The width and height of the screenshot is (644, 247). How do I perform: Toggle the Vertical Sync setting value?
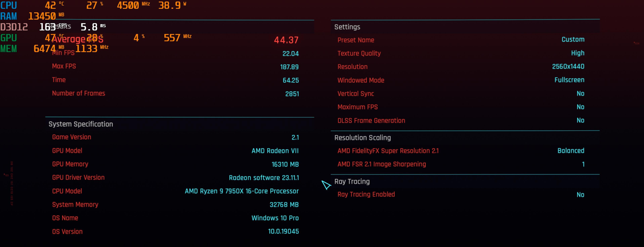coord(580,94)
